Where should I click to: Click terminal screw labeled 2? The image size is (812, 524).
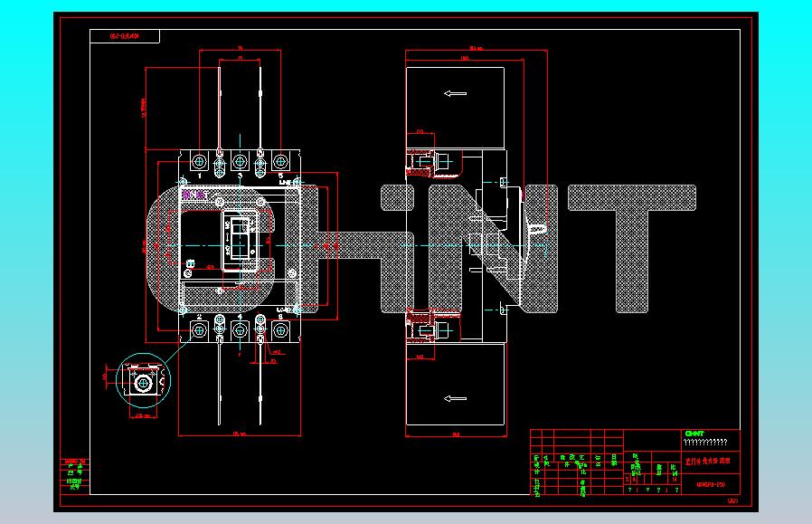pyautogui.click(x=199, y=329)
